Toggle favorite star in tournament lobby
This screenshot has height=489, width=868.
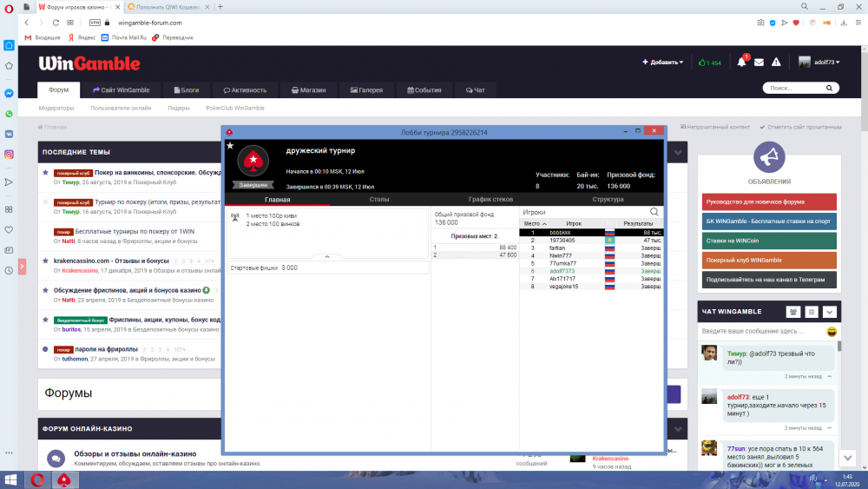(x=230, y=146)
